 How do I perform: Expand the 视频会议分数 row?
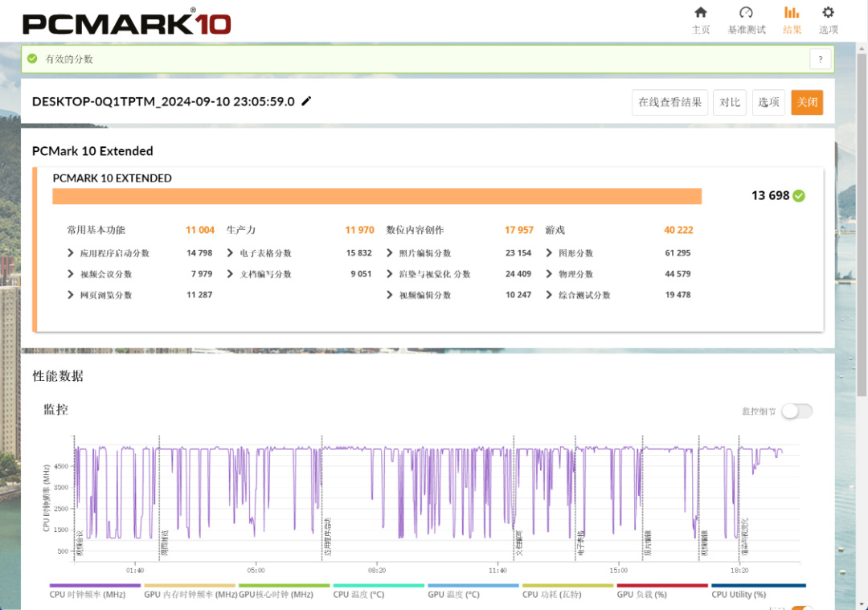pyautogui.click(x=70, y=274)
